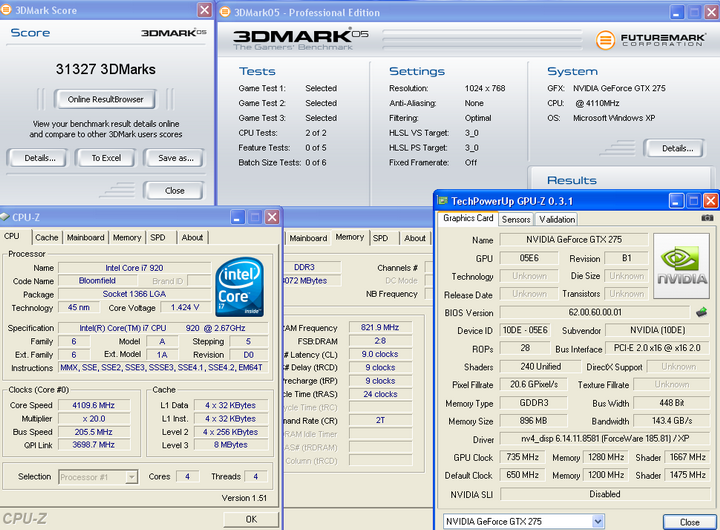Open the About tab in front CPU-Z

click(x=192, y=237)
